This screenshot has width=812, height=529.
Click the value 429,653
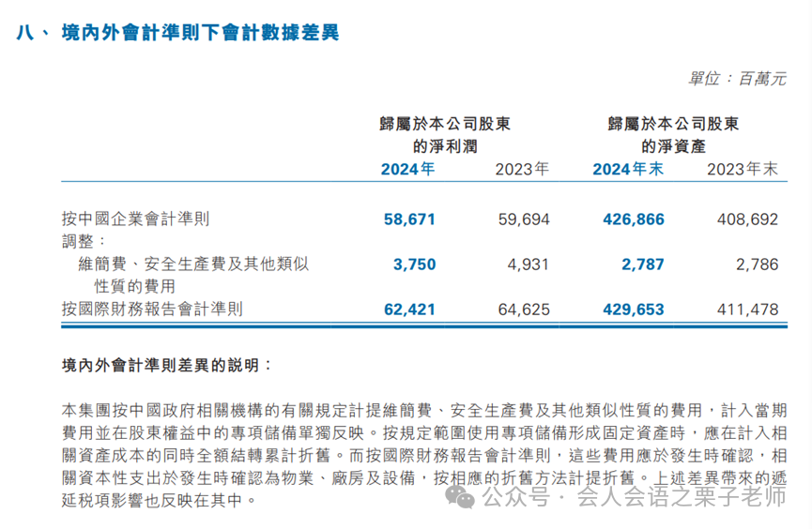(x=634, y=310)
